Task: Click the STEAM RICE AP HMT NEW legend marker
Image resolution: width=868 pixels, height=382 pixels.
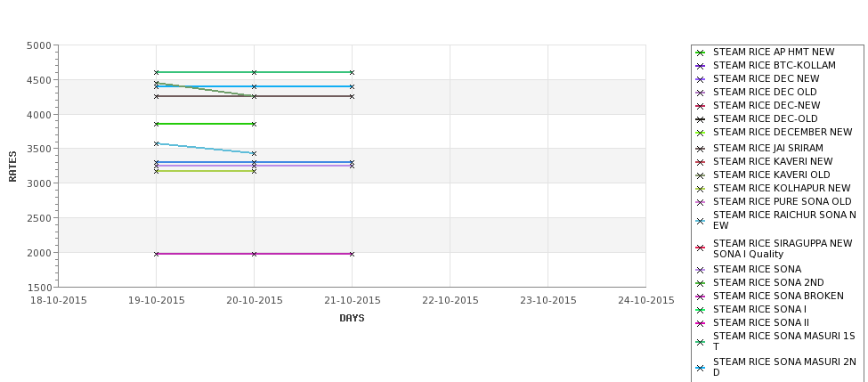Action: [x=701, y=53]
